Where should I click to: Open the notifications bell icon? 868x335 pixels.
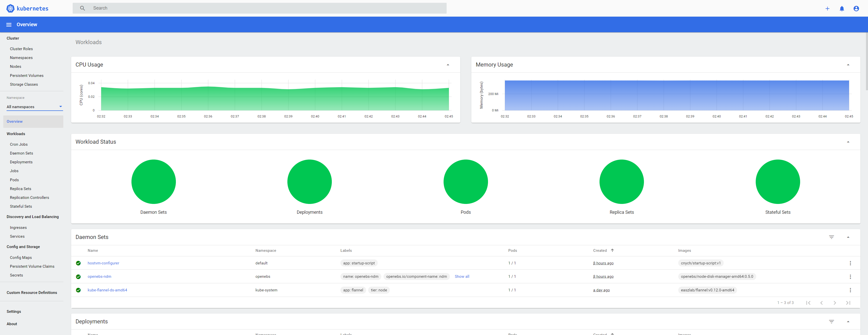point(842,8)
